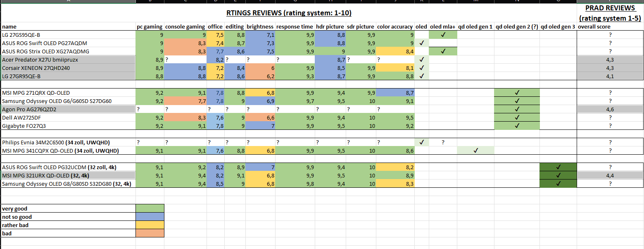Click the oled checkmark in Philips Evnia row
The width and height of the screenshot is (644, 249).
click(421, 142)
